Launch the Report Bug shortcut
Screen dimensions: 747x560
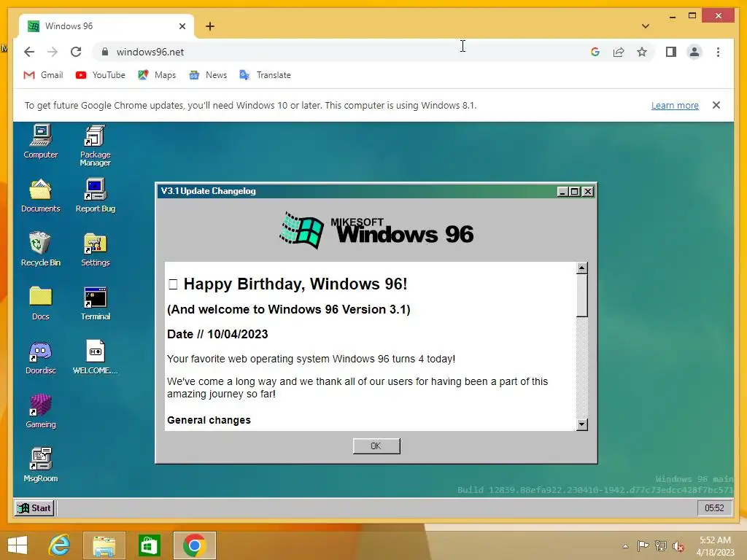(96, 195)
